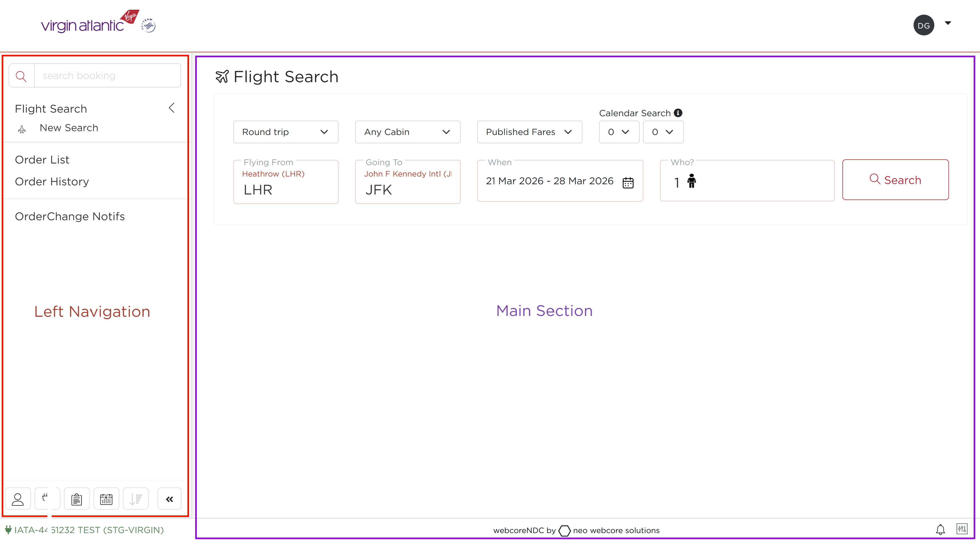
Task: Click the airplane icon beside Flight Search heading
Action: tap(222, 77)
